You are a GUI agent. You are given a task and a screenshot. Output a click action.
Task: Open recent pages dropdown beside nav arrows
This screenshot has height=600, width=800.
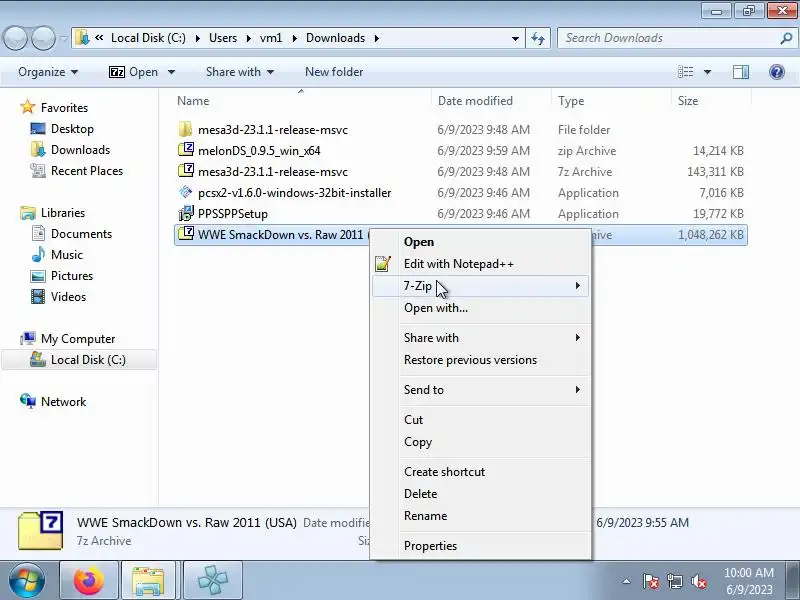point(64,38)
